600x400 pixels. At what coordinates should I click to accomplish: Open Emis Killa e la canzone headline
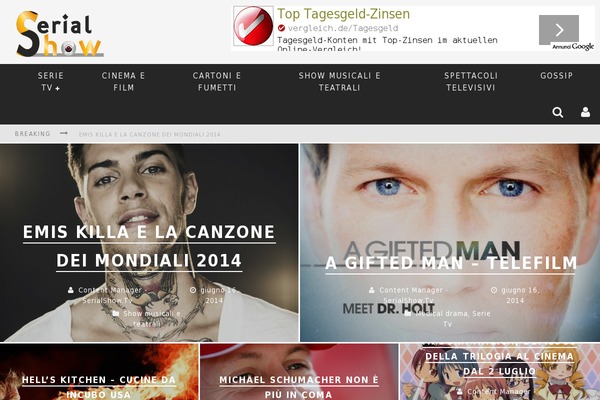(x=149, y=246)
